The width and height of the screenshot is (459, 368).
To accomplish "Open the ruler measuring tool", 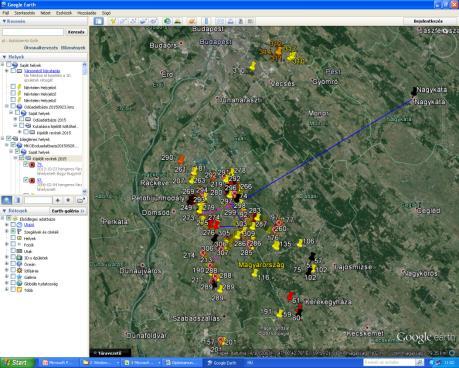I will [206, 21].
